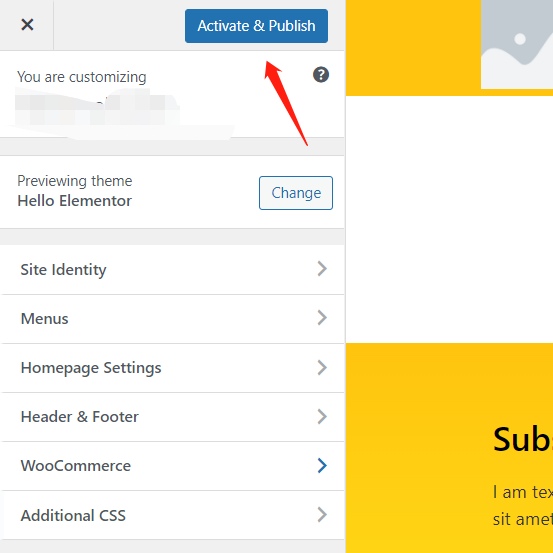This screenshot has width=553, height=553.
Task: Close the Customizer with the X icon
Action: (x=27, y=25)
